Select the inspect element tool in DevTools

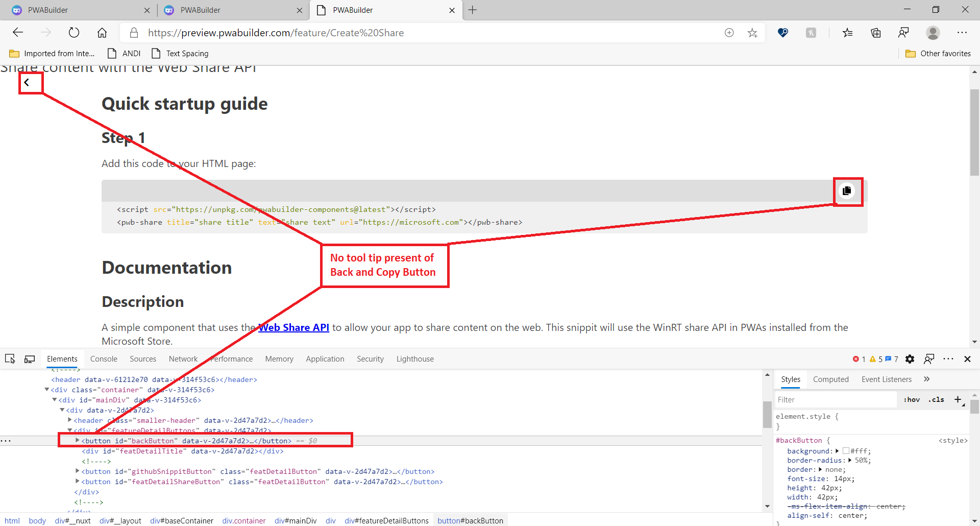click(x=10, y=358)
